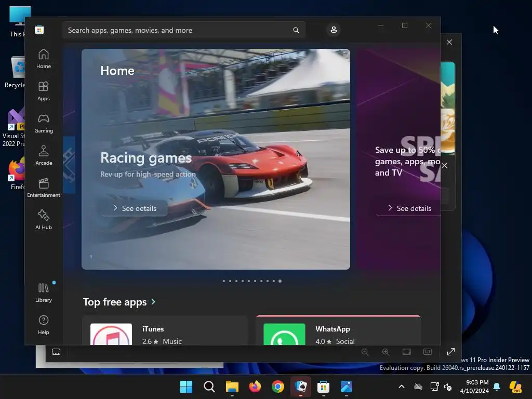Image resolution: width=532 pixels, height=399 pixels.
Task: Click the Top free apps heading
Action: point(115,302)
